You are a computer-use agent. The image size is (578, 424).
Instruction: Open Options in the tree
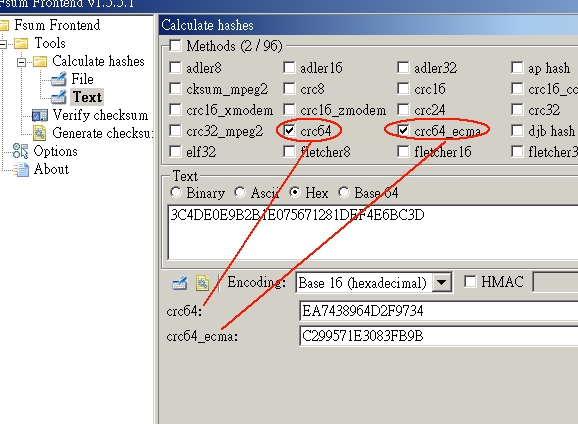click(x=55, y=151)
